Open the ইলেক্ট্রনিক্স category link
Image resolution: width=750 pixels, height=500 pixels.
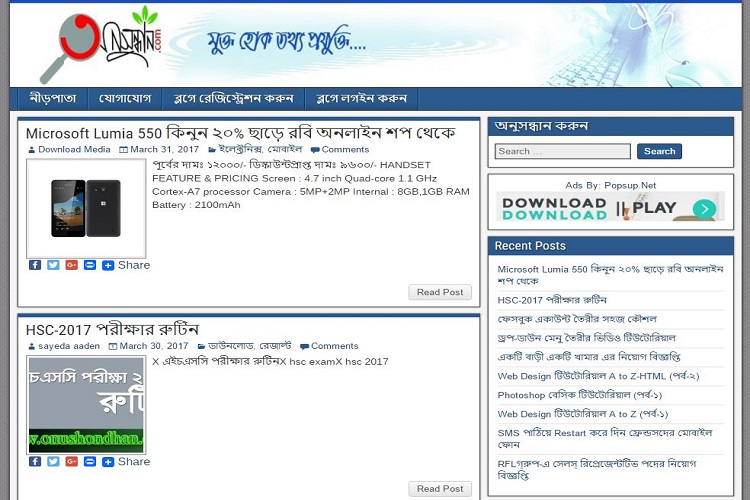tap(241, 149)
